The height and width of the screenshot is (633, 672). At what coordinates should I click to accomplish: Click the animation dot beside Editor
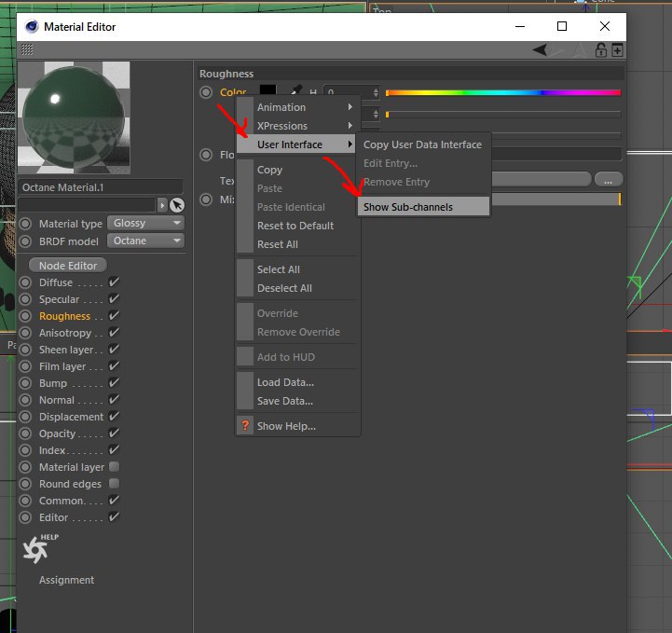tap(25, 517)
